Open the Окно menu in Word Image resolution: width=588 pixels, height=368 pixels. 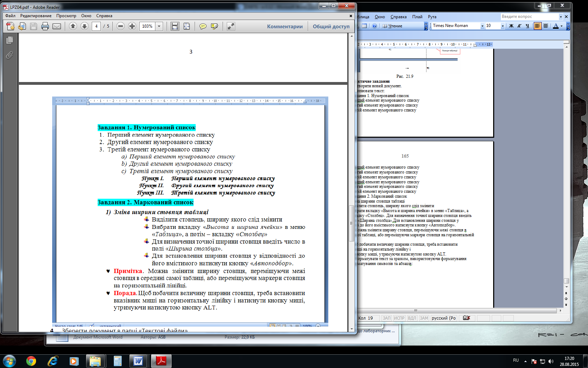click(x=380, y=17)
